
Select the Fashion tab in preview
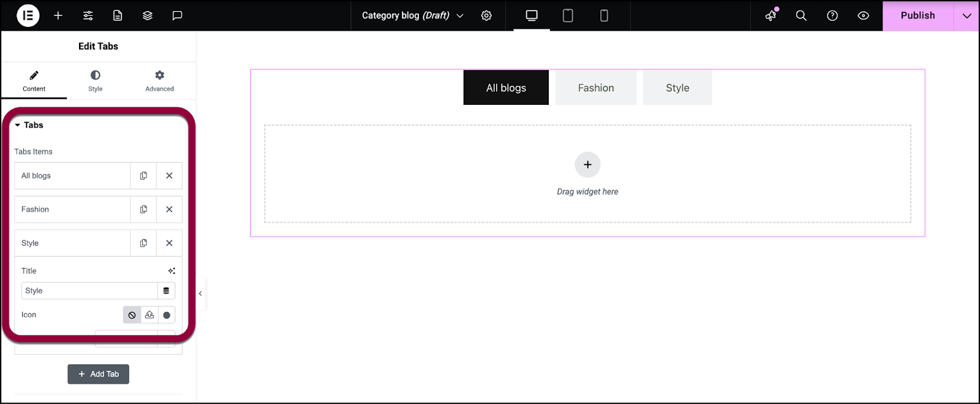point(595,88)
